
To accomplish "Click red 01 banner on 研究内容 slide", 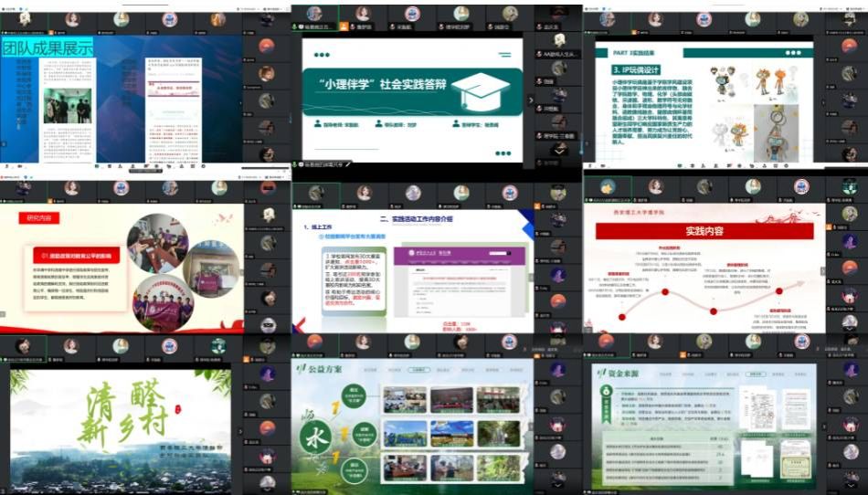I will tap(77, 256).
